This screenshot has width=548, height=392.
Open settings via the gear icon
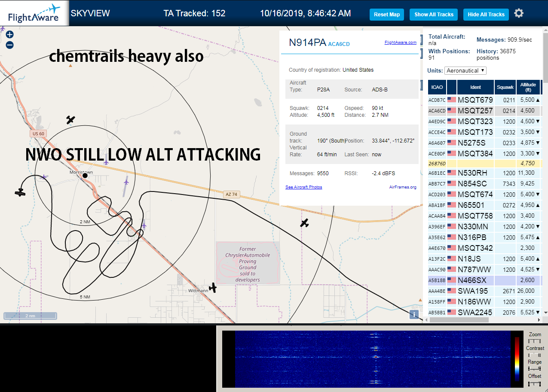(x=519, y=13)
